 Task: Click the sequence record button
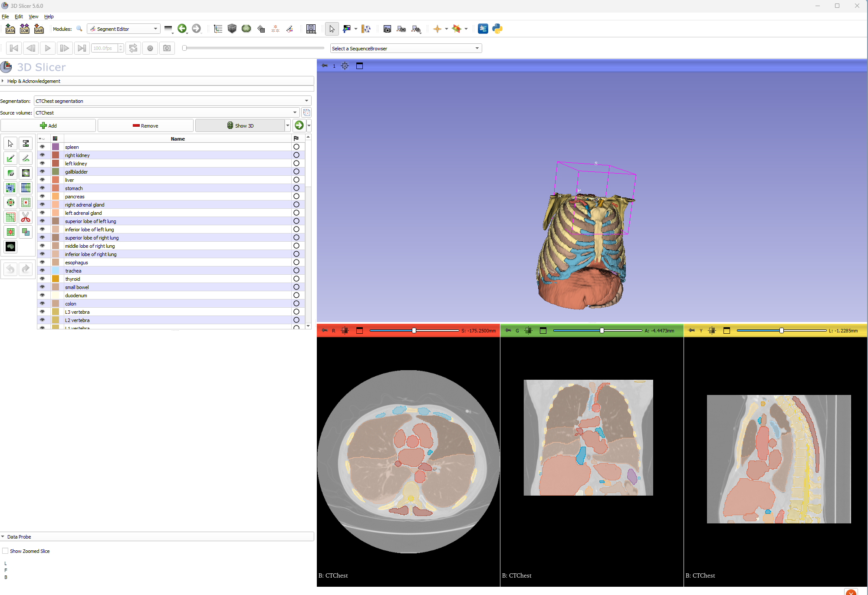[x=150, y=48]
